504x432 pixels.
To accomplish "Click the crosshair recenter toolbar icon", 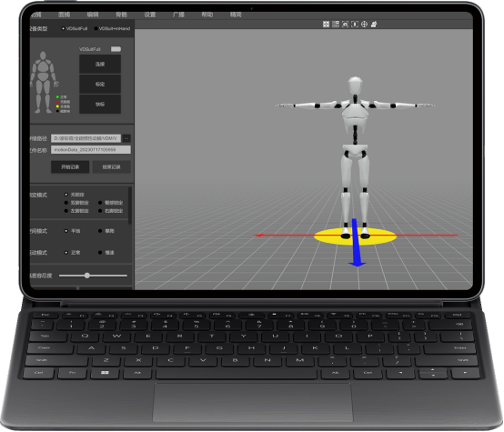I will coord(364,25).
